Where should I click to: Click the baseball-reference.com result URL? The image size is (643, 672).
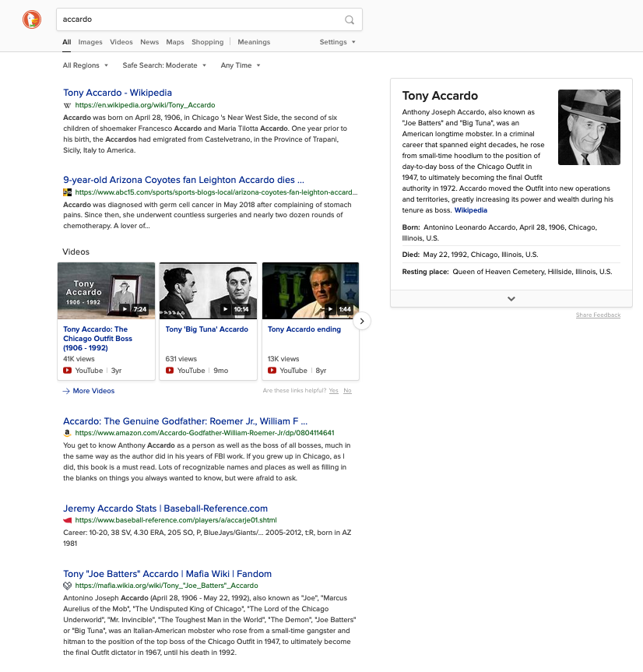[176, 520]
